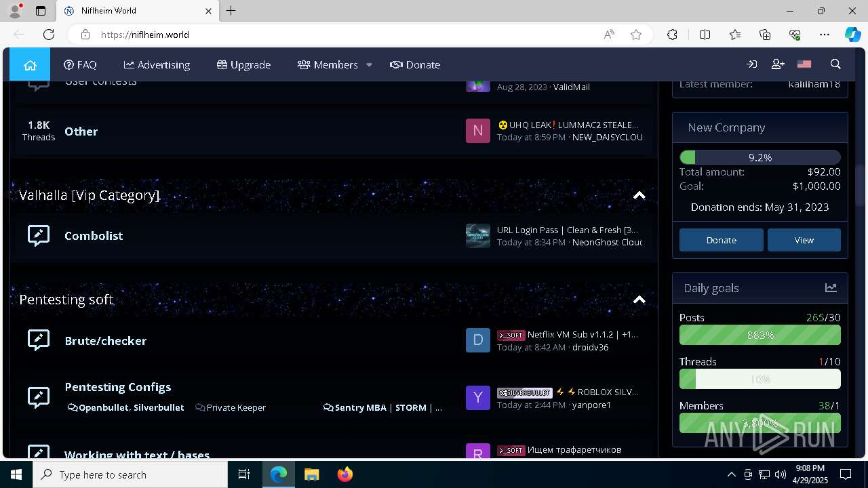868x488 pixels.
Task: Open browser favorites list icon
Action: point(735,35)
